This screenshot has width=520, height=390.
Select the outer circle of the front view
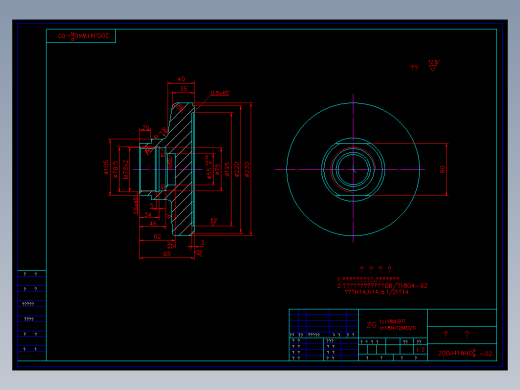pos(353,103)
